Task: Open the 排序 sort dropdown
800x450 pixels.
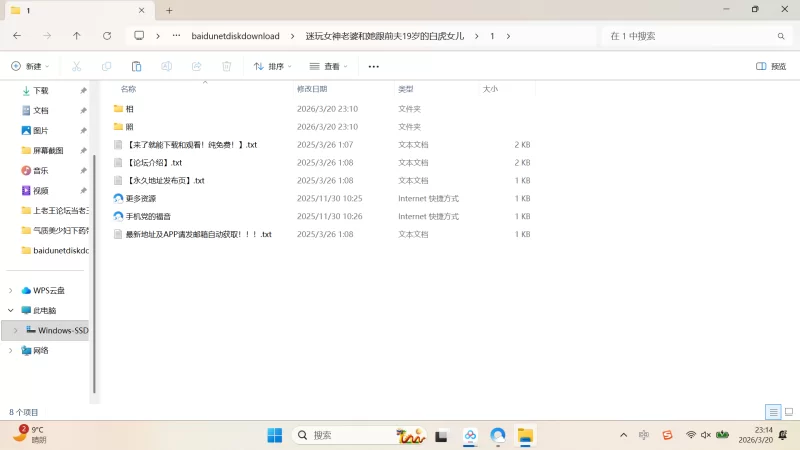Action: 272,66
